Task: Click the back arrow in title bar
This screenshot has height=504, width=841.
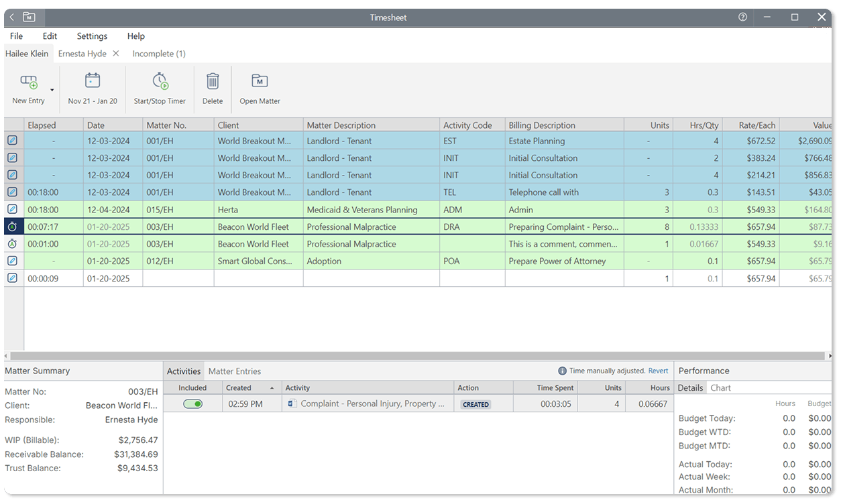Action: tap(12, 17)
